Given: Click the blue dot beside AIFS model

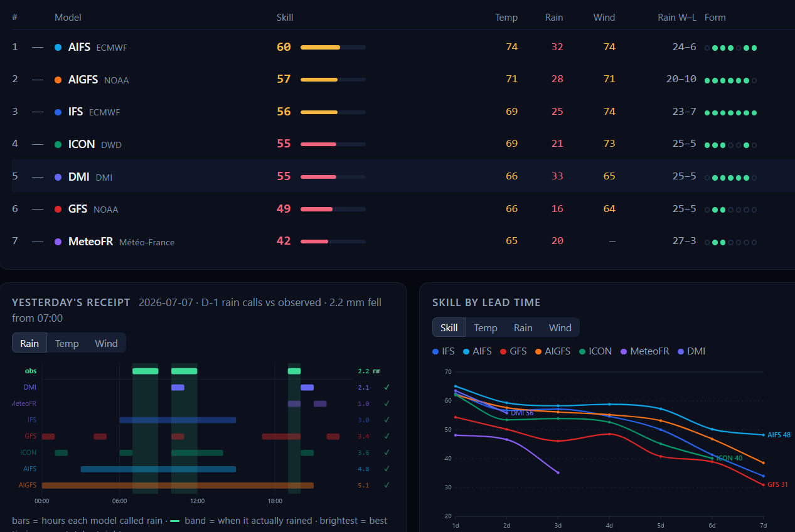Looking at the screenshot, I should (x=58, y=47).
